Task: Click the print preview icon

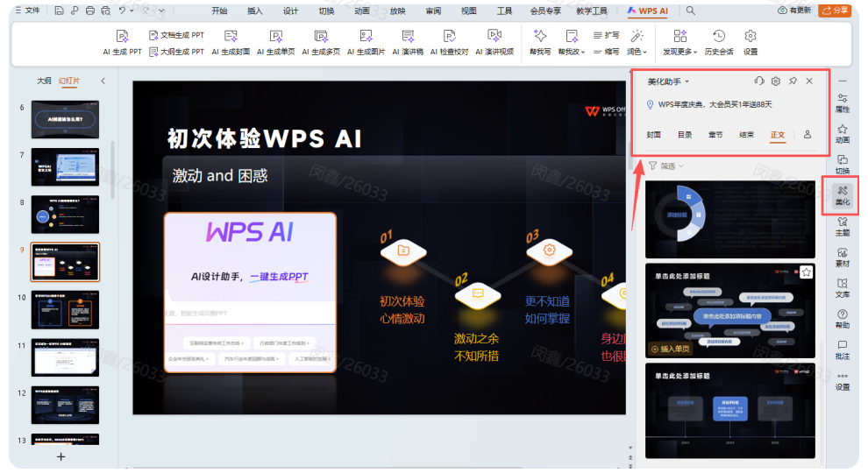Action: [x=105, y=11]
